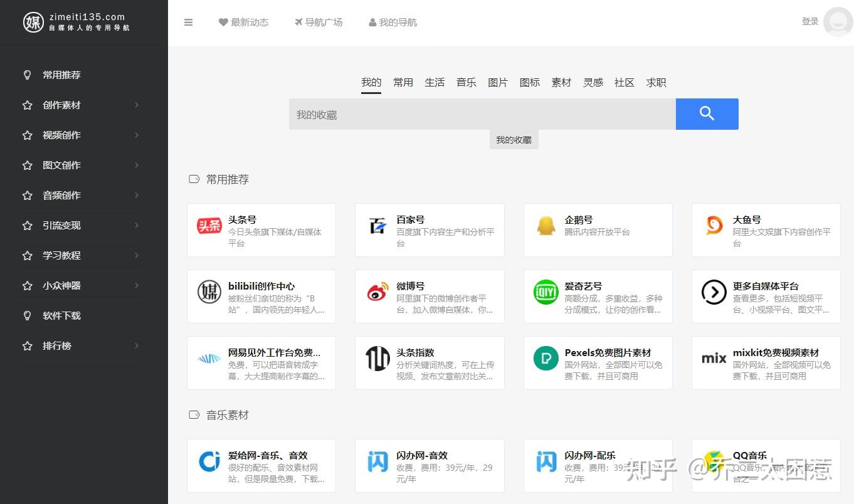Open the Pexels免费图片素材 card title

coord(608,352)
